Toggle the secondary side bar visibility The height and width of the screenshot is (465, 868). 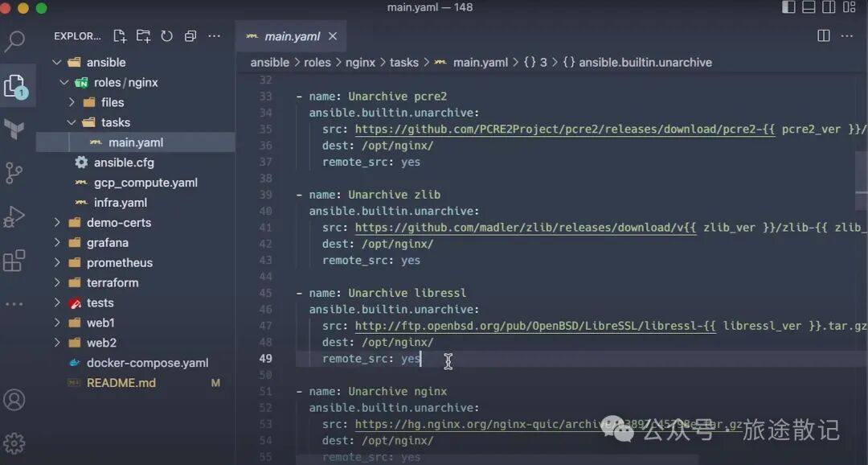point(829,7)
